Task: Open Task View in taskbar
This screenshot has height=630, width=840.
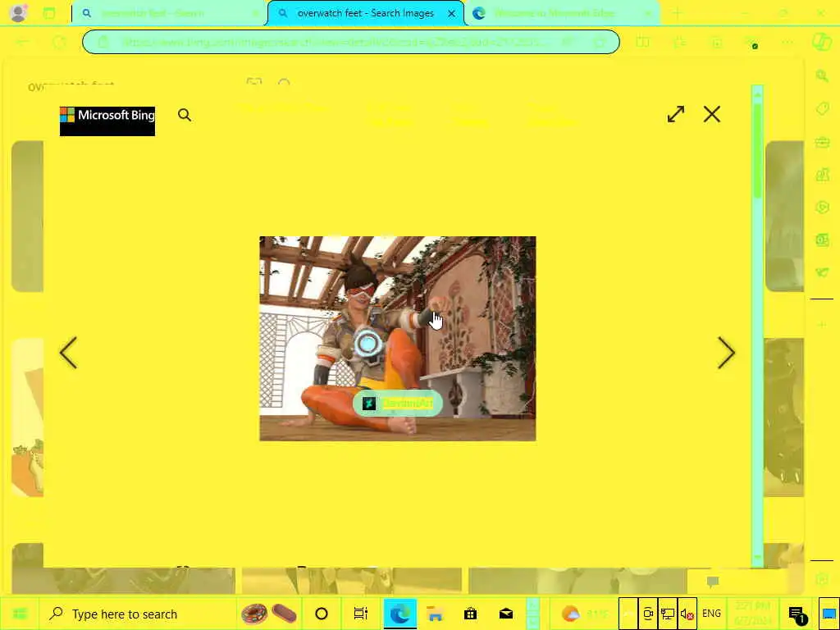Action: pyautogui.click(x=361, y=614)
